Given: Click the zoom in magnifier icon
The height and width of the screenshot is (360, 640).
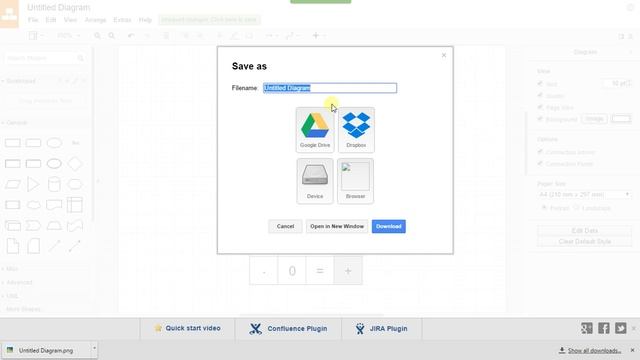Looking at the screenshot, I should pos(97,36).
